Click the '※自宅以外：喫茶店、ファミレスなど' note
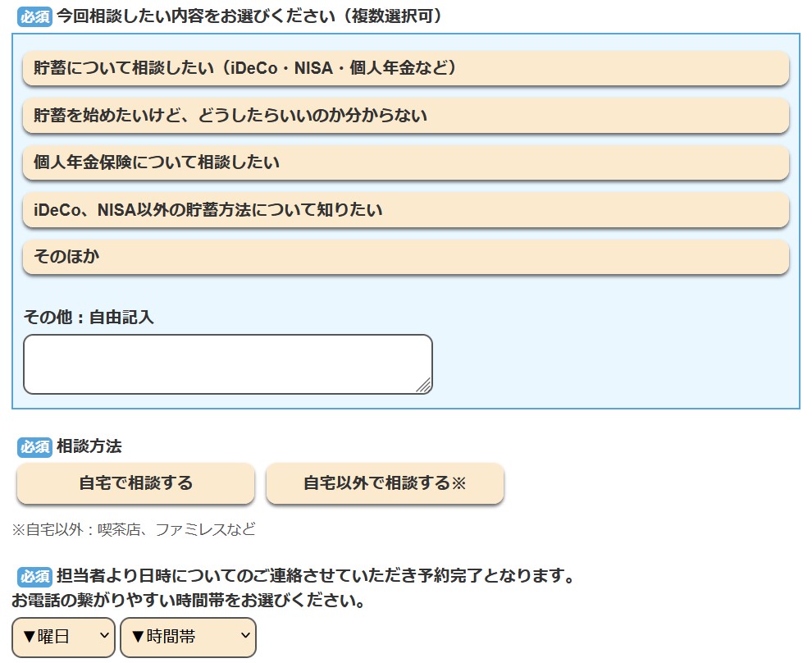Image resolution: width=812 pixels, height=663 pixels. [134, 529]
